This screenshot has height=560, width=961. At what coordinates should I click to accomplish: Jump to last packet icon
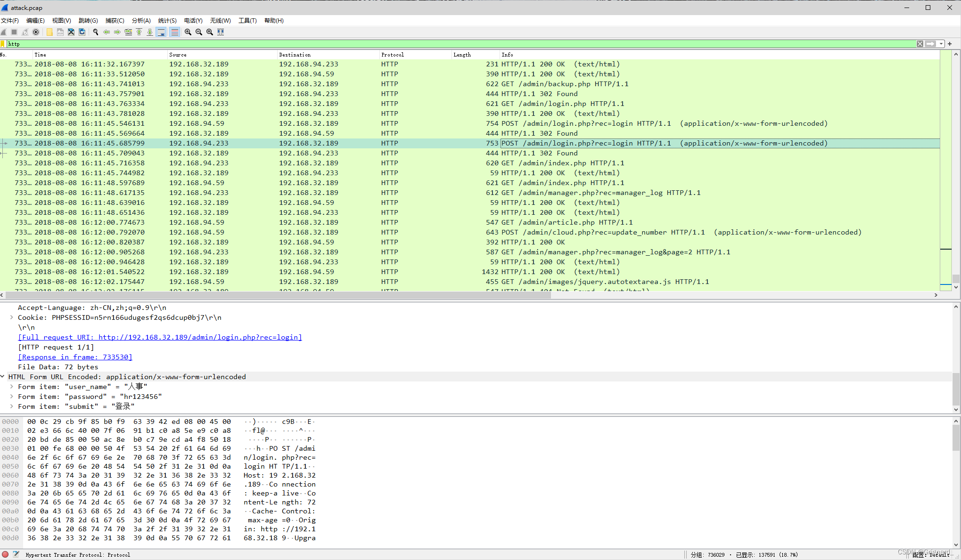coord(150,32)
